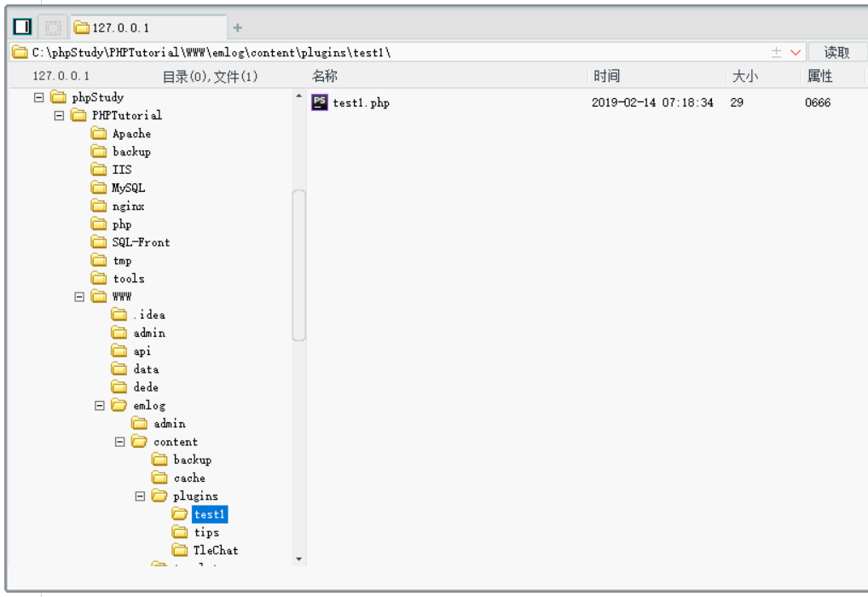Screen dimensions: 868x597
Task: Click the dotted square icon beside sidebar toggle
Action: (x=53, y=27)
